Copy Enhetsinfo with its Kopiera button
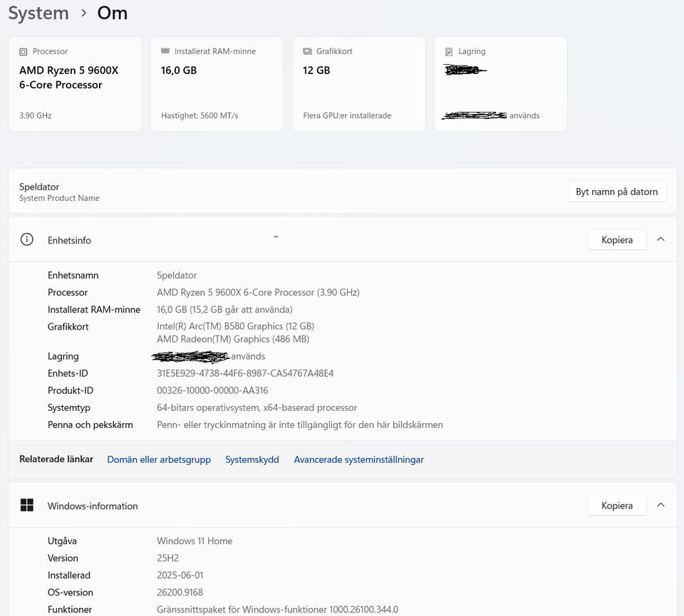The image size is (684, 616). click(x=617, y=240)
